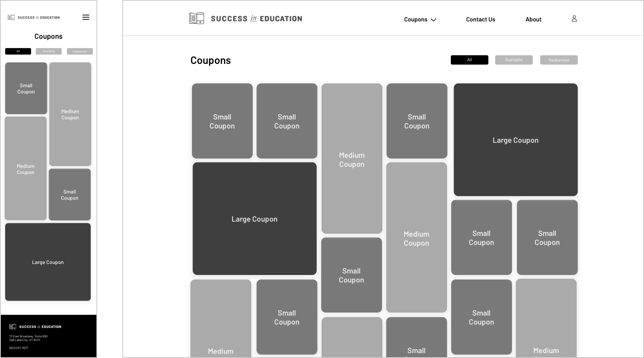Viewport: 644px width, 358px height.
Task: Tap the mobile All filter button
Action: point(18,51)
